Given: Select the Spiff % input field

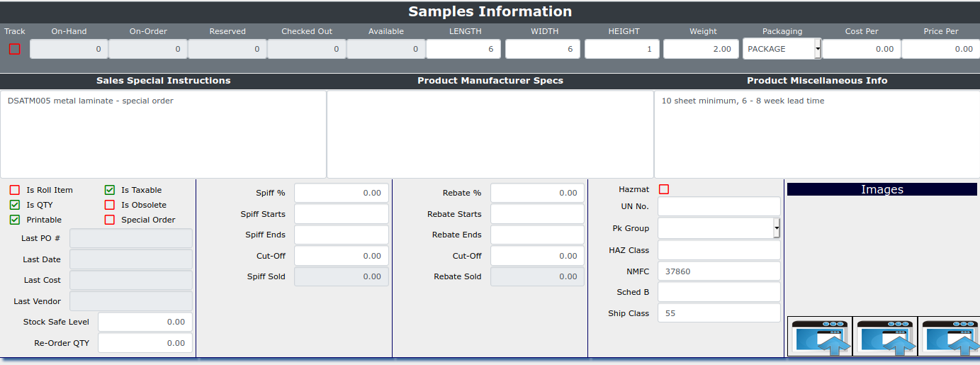Looking at the screenshot, I should [x=341, y=193].
